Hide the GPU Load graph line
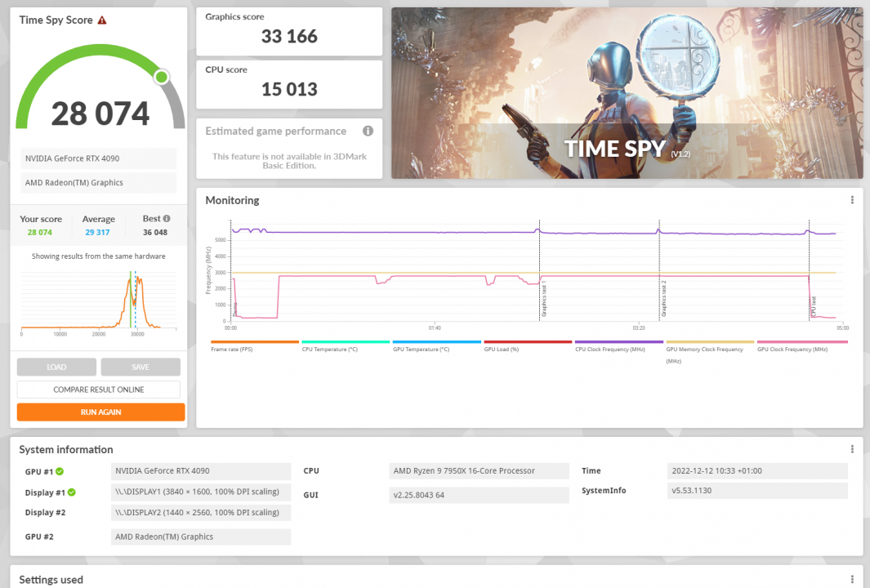870x588 pixels. pos(500,345)
